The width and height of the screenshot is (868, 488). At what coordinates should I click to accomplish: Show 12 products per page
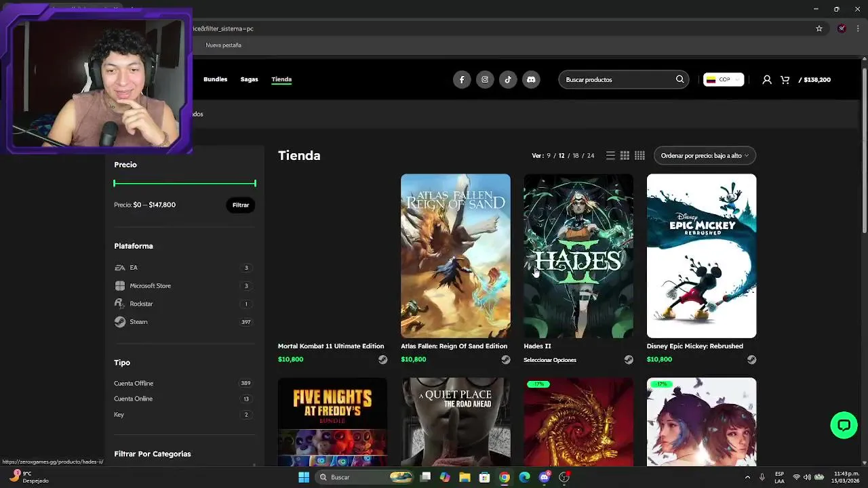tap(561, 155)
